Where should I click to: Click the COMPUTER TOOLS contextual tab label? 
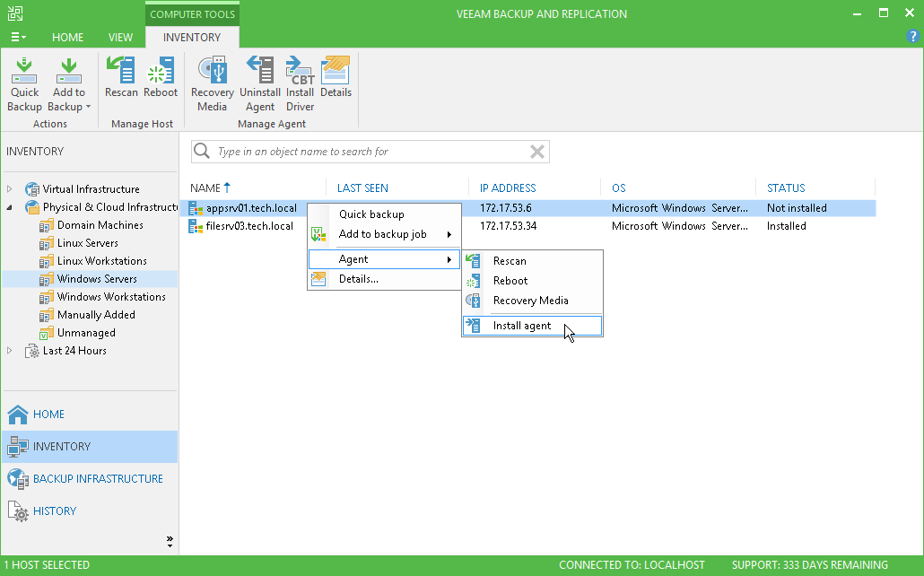pyautogui.click(x=192, y=14)
